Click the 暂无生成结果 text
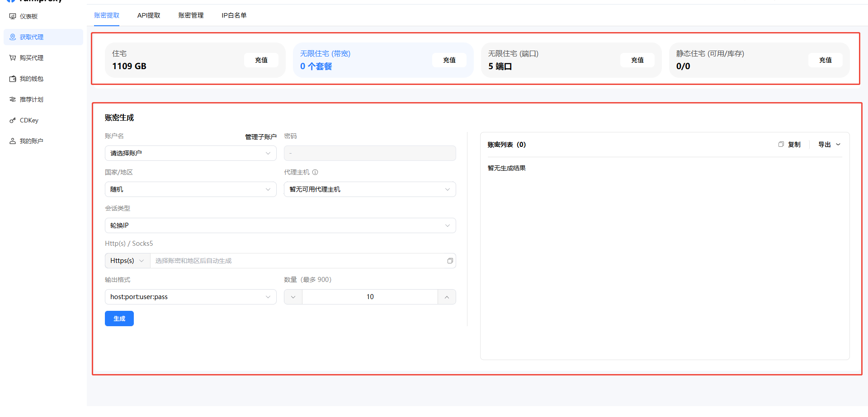Image resolution: width=868 pixels, height=417 pixels. click(506, 168)
